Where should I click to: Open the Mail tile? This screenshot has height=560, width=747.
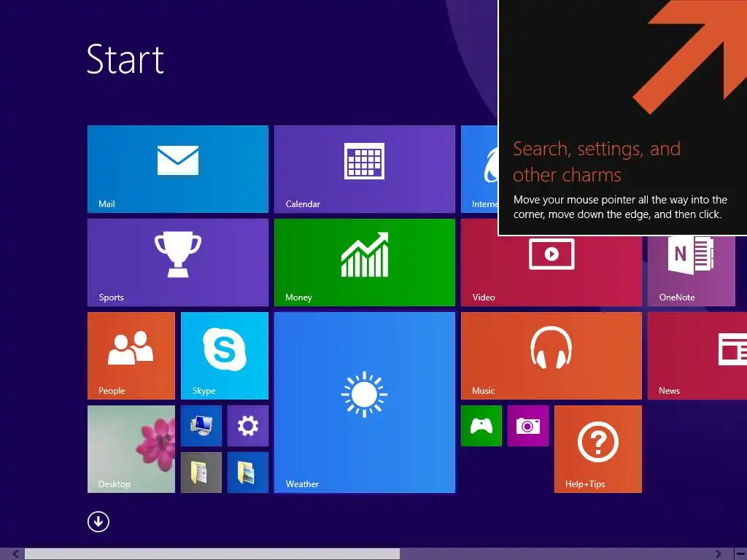[178, 169]
